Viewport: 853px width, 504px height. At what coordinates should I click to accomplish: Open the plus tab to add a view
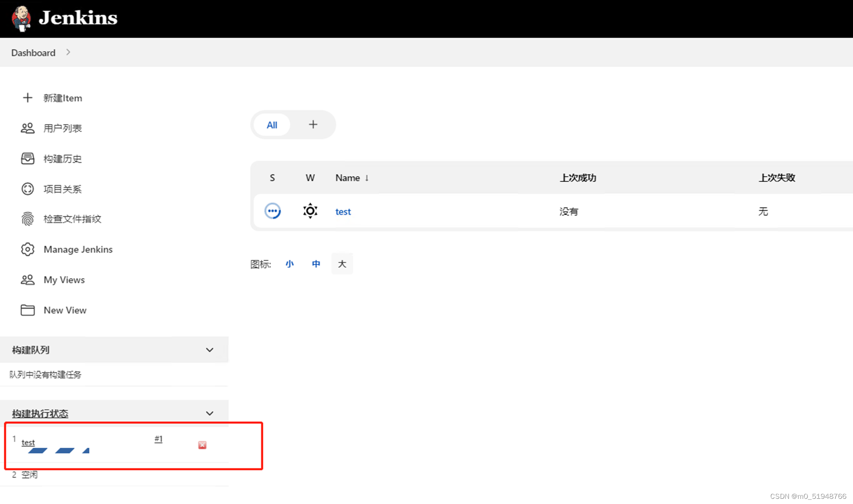tap(313, 125)
